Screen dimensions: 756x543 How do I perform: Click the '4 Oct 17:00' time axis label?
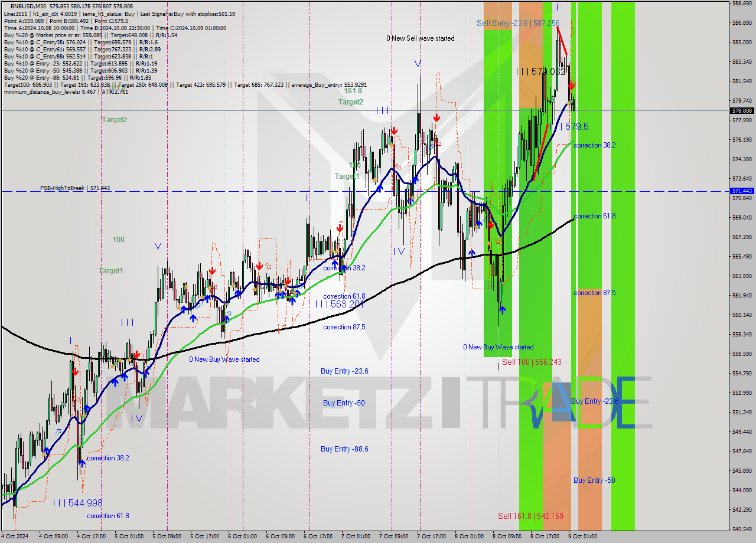91,537
